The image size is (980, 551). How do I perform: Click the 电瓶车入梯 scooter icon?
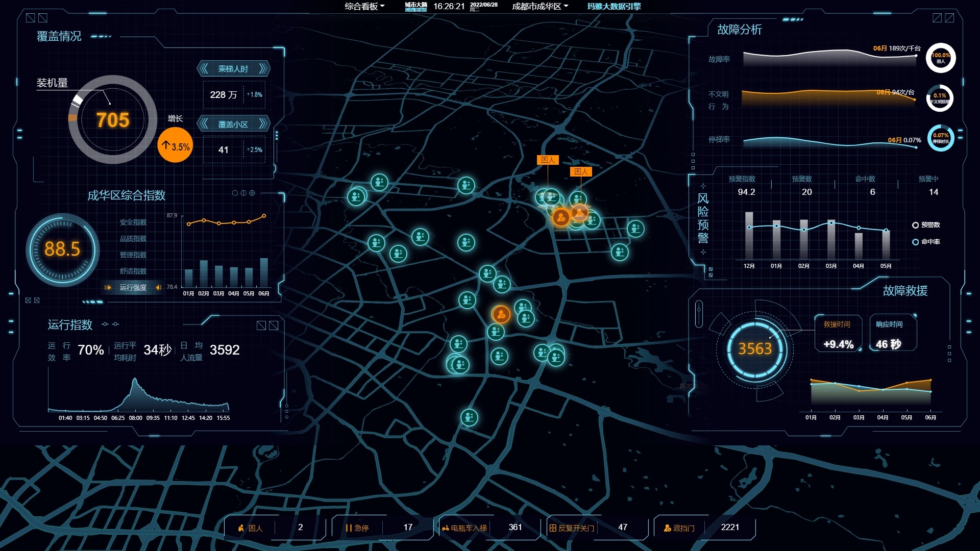pyautogui.click(x=446, y=528)
